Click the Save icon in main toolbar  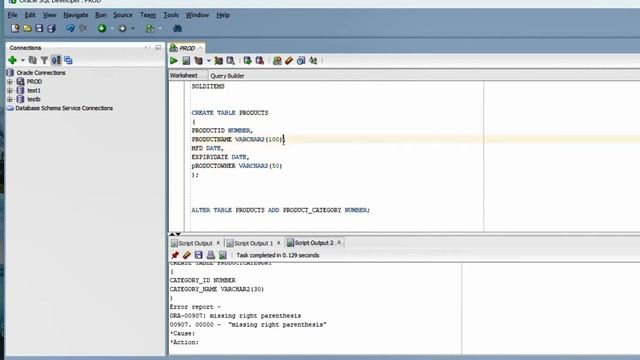(x=39, y=28)
